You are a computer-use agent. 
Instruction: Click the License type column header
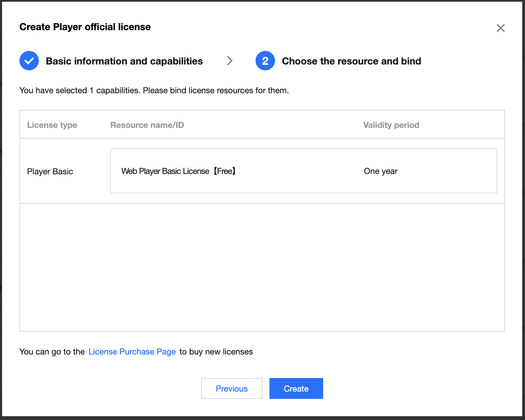[52, 125]
